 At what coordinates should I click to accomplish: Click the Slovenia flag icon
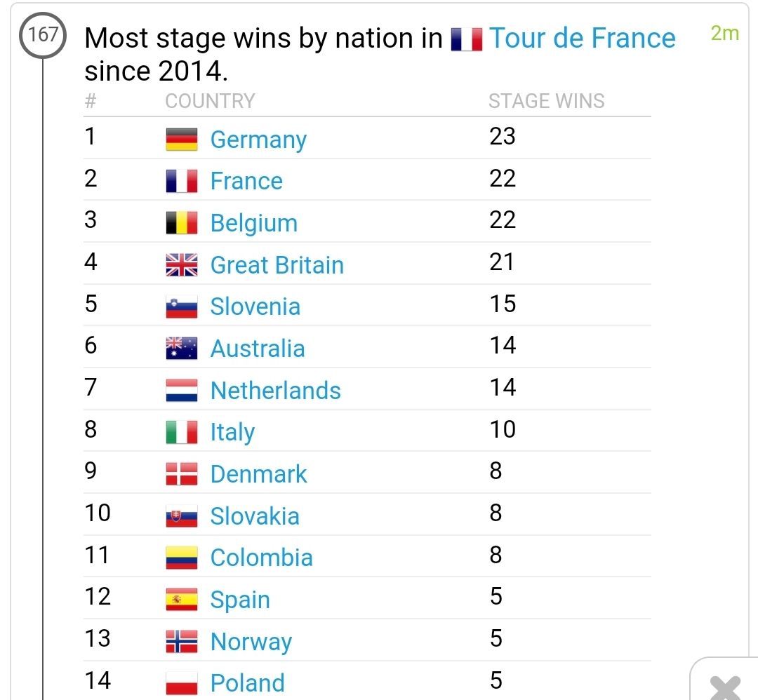[182, 307]
